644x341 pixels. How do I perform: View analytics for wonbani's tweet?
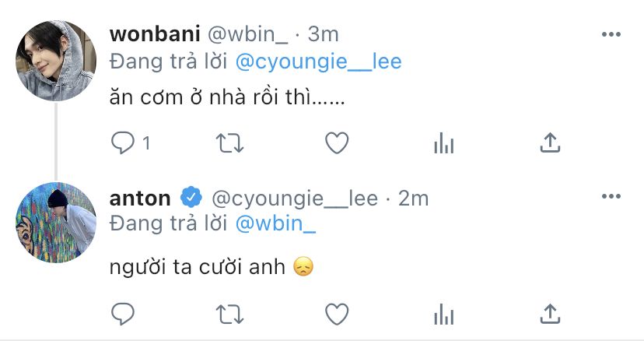click(443, 143)
